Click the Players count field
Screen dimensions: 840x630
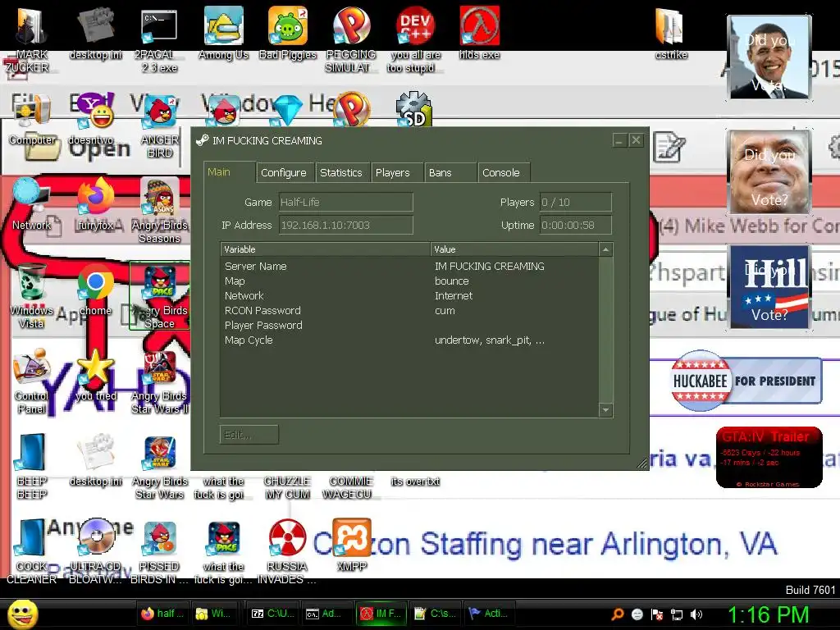(575, 203)
